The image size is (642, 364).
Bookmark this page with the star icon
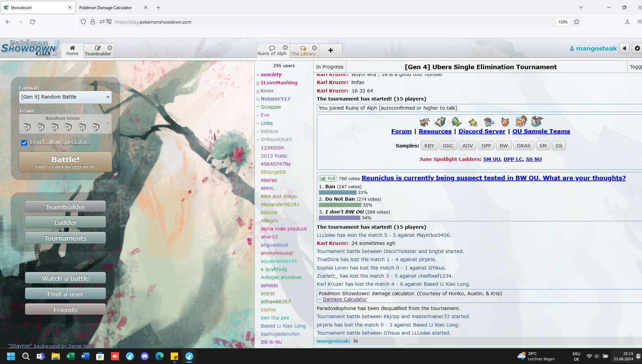point(577,22)
